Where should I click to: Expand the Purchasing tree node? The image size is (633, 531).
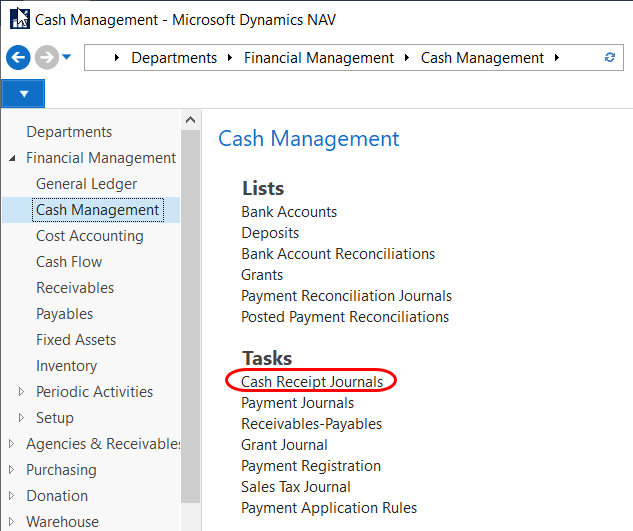[x=12, y=470]
